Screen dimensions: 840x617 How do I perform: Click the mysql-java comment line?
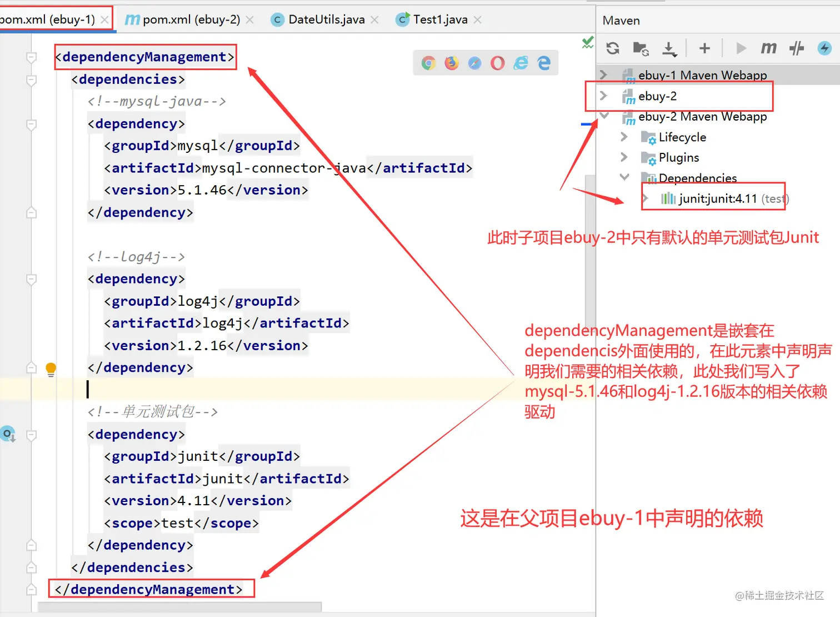(x=157, y=102)
